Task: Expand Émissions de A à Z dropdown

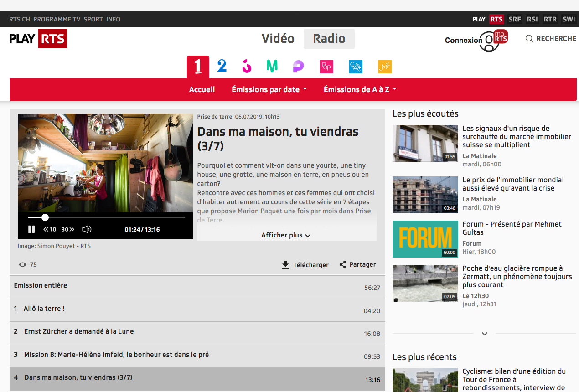Action: [x=360, y=89]
